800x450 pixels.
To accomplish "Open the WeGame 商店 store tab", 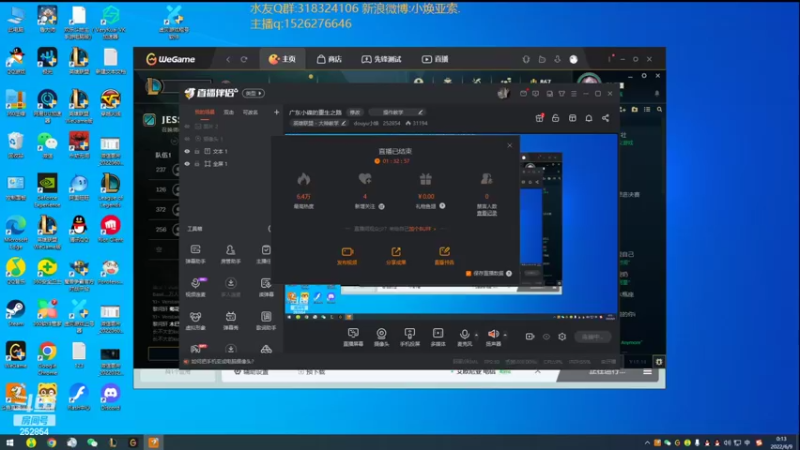I will (329, 59).
